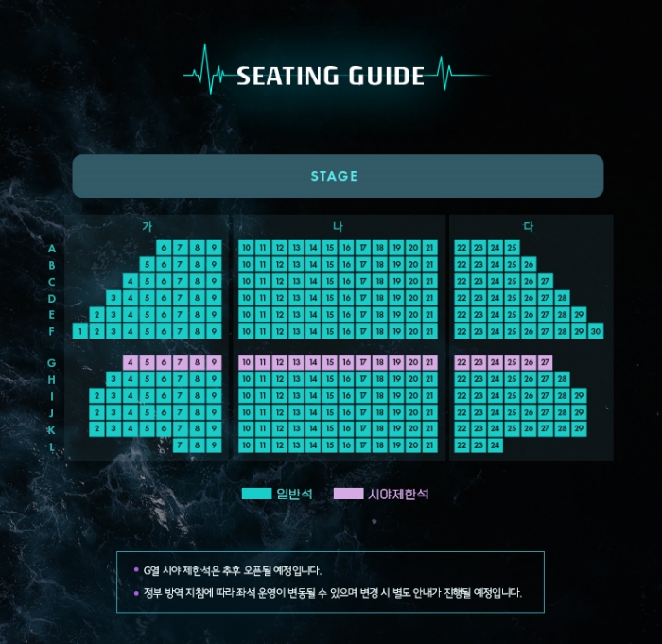This screenshot has width=662, height=644.
Task: Select seat 1 in row F
Action: [80, 331]
